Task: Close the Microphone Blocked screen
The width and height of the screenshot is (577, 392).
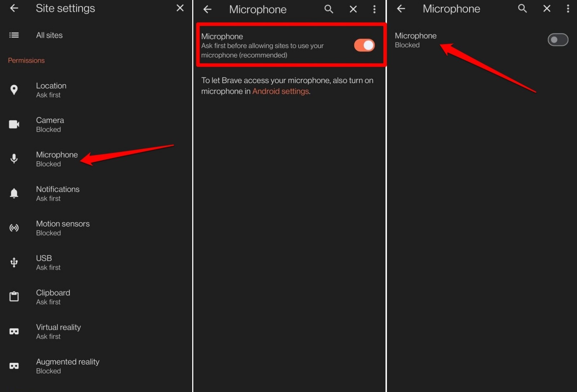Action: [x=547, y=9]
